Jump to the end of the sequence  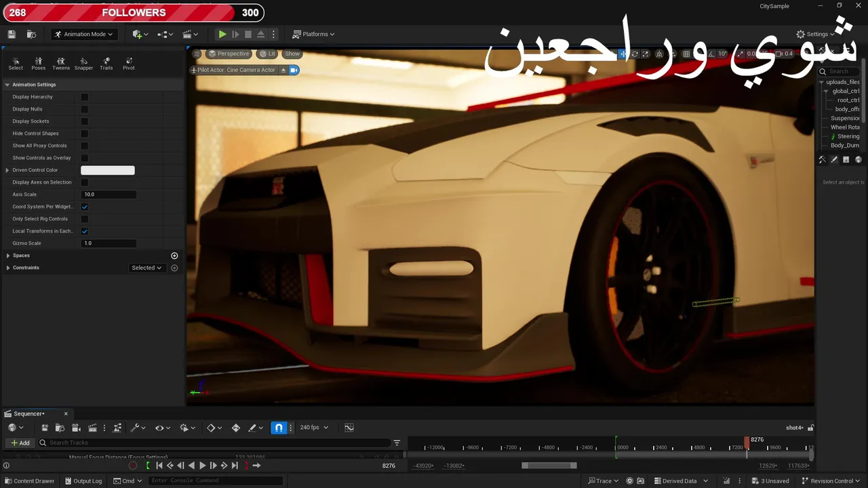[x=235, y=466]
